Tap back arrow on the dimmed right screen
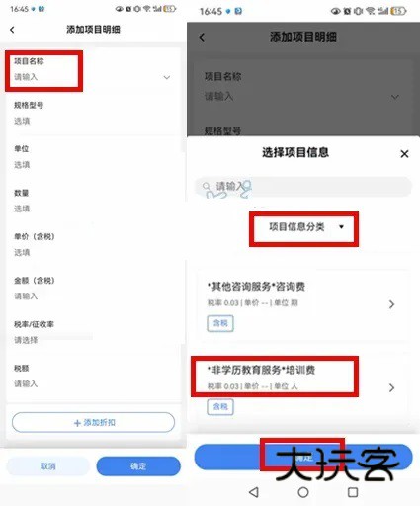This screenshot has width=420, height=506. [202, 38]
